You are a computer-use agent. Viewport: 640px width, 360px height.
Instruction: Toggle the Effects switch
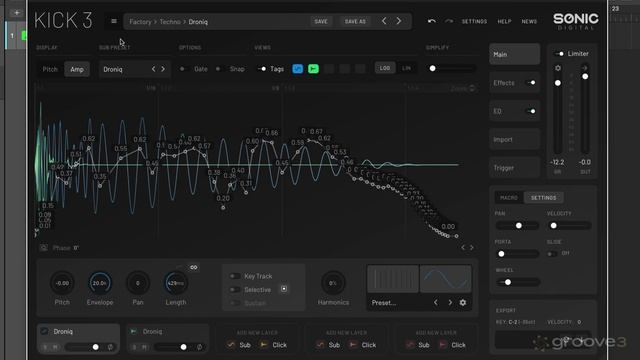[531, 82]
